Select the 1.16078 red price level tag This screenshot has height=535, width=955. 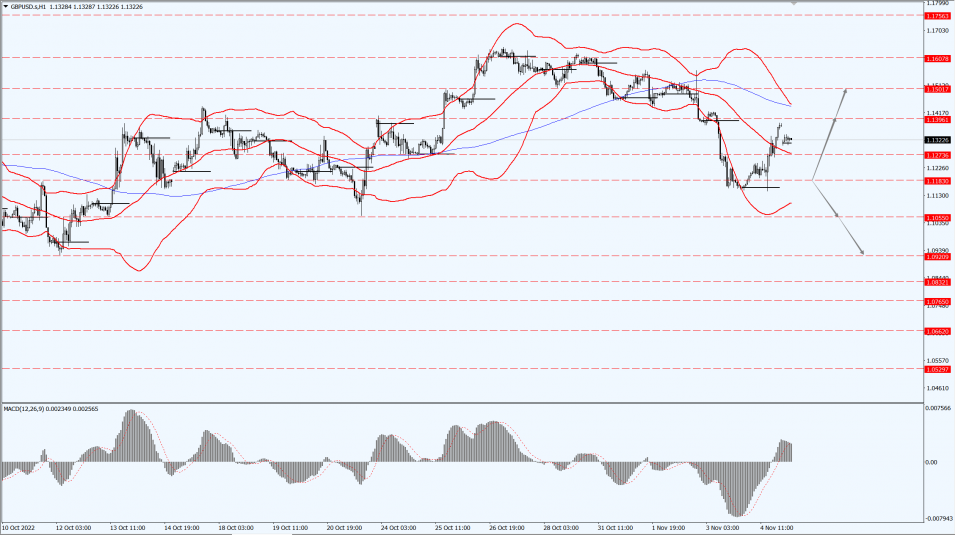click(x=937, y=58)
